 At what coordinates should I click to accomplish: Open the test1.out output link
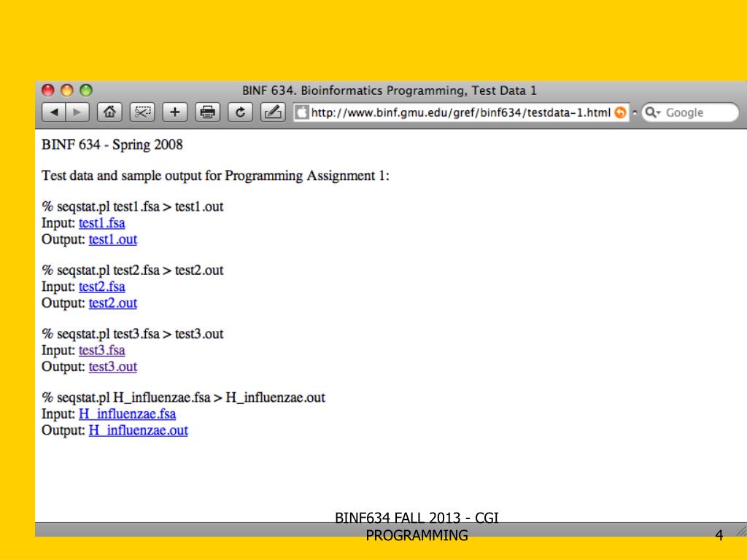pyautogui.click(x=113, y=239)
